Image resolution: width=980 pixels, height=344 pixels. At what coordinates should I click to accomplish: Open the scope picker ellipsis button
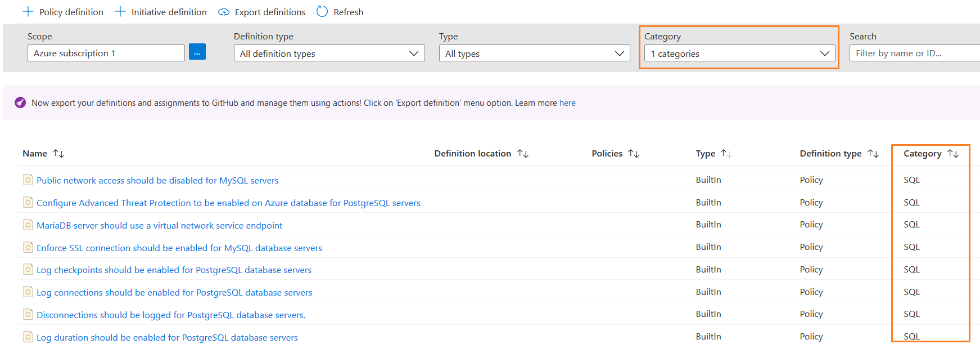tap(197, 52)
